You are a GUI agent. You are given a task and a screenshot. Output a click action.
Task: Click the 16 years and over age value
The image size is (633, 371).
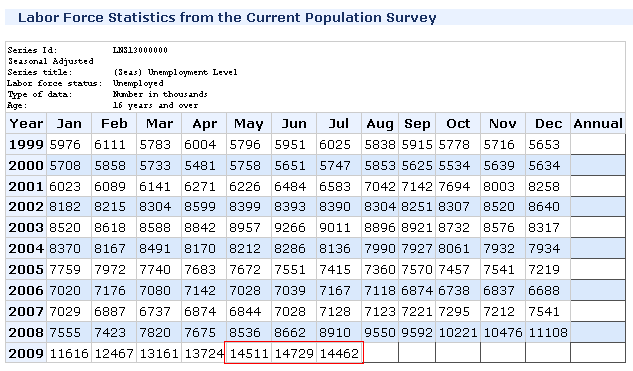pyautogui.click(x=155, y=105)
